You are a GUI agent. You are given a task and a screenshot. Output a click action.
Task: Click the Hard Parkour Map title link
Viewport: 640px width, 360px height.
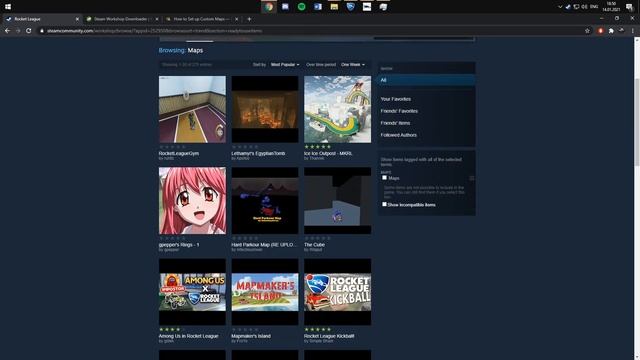tap(264, 245)
